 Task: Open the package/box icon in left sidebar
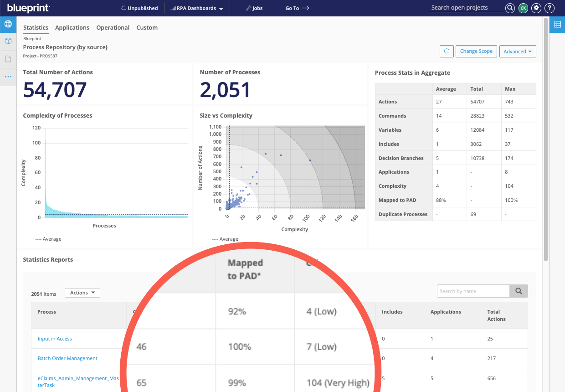click(8, 41)
